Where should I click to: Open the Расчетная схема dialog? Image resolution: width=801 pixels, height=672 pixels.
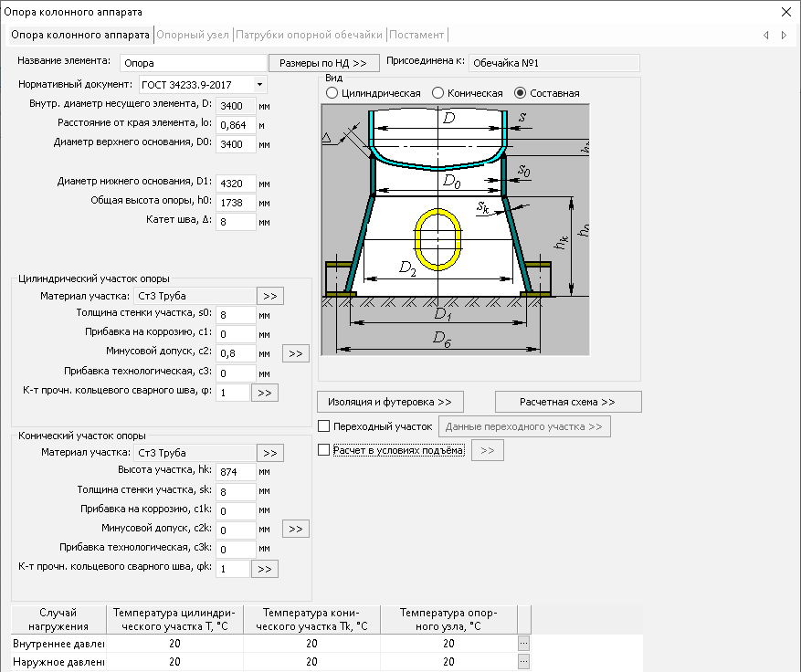pos(568,402)
